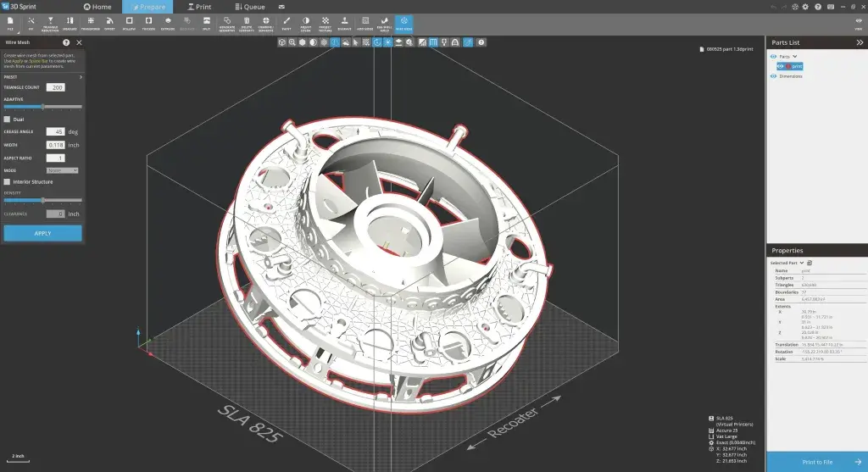Click the Print to File button
The height and width of the screenshot is (472, 868).
click(817, 462)
